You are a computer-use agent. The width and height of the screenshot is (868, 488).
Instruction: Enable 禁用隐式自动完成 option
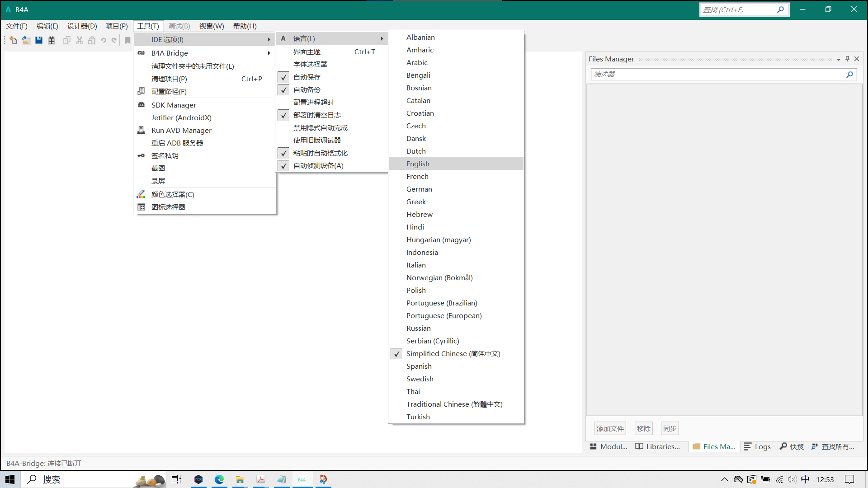point(332,128)
